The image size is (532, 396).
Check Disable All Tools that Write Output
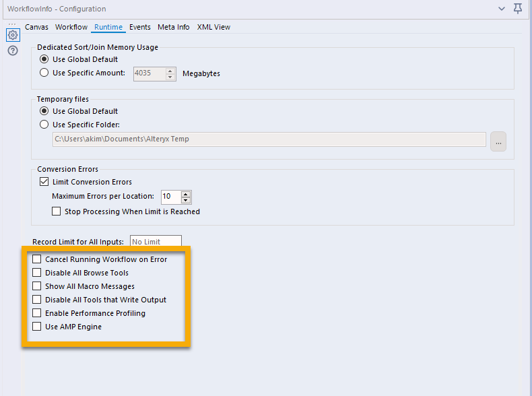pos(36,300)
